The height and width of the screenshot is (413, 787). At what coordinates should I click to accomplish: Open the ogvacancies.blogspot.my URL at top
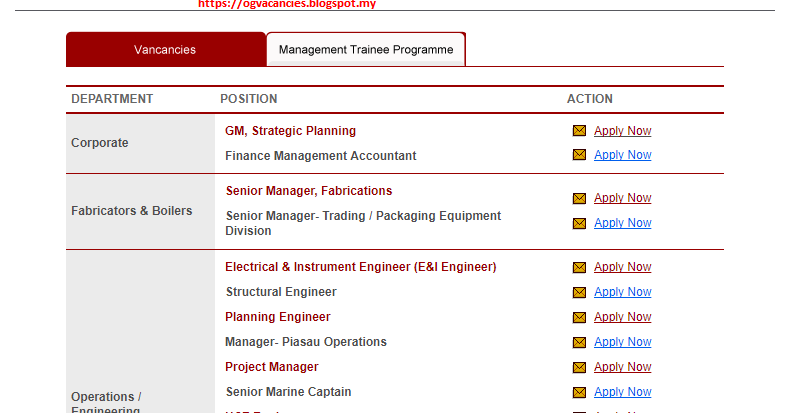click(287, 4)
